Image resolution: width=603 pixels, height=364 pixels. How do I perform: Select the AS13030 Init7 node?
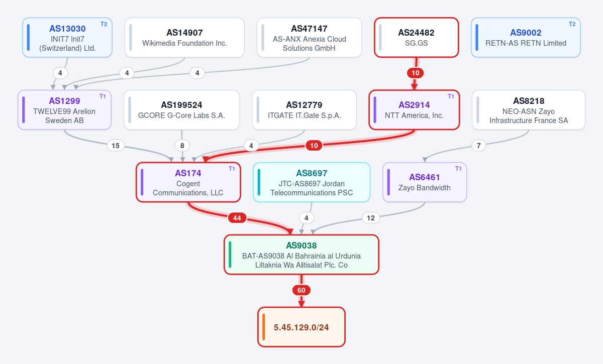click(67, 38)
